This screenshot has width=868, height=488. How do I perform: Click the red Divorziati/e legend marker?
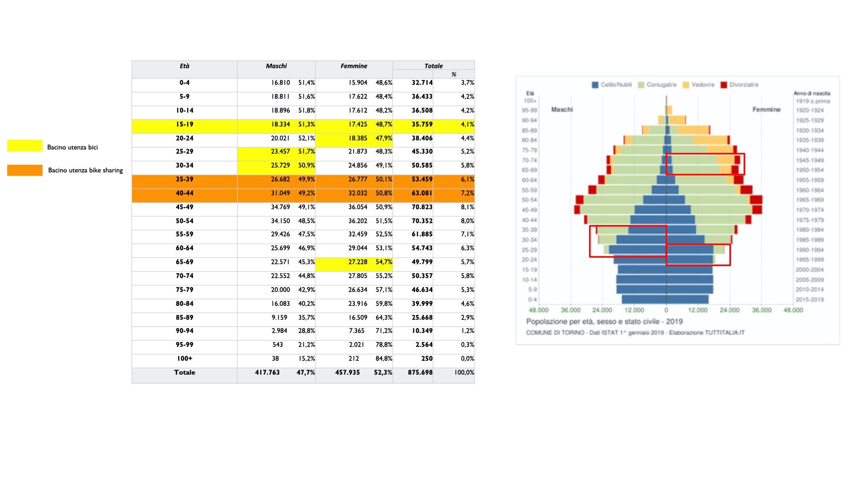tap(724, 85)
